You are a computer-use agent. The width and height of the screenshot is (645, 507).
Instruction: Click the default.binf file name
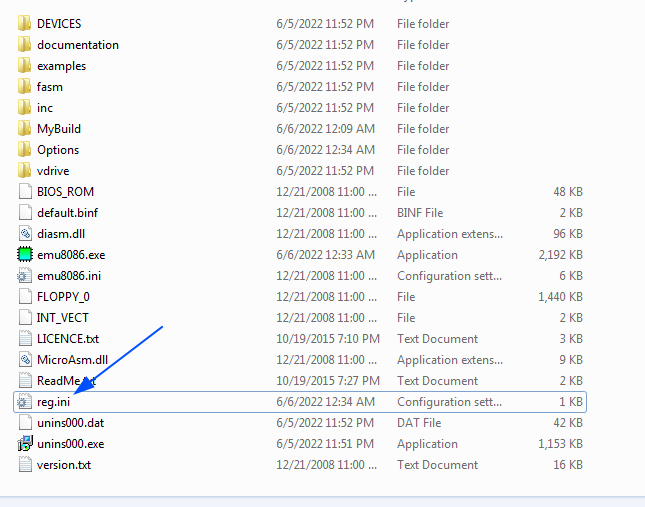tap(68, 213)
